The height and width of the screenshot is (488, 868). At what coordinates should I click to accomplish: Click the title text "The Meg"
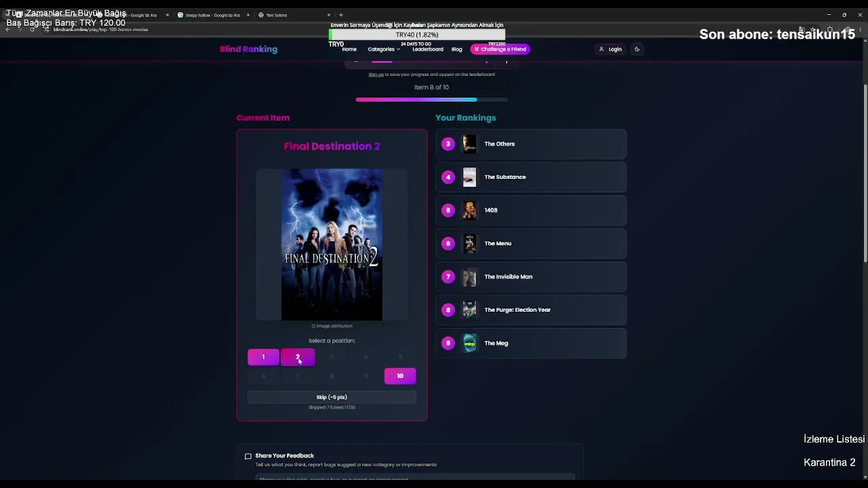click(x=496, y=343)
